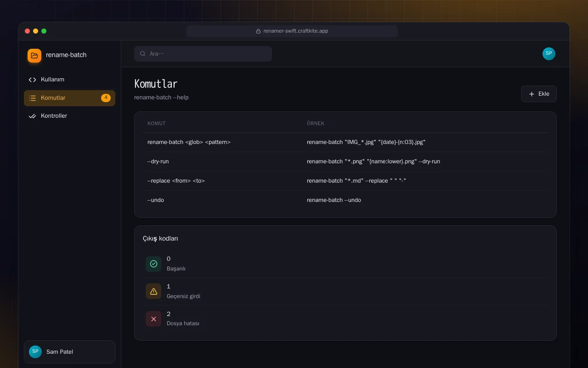Click the Kullanım code brackets icon
This screenshot has width=588, height=368.
32,80
